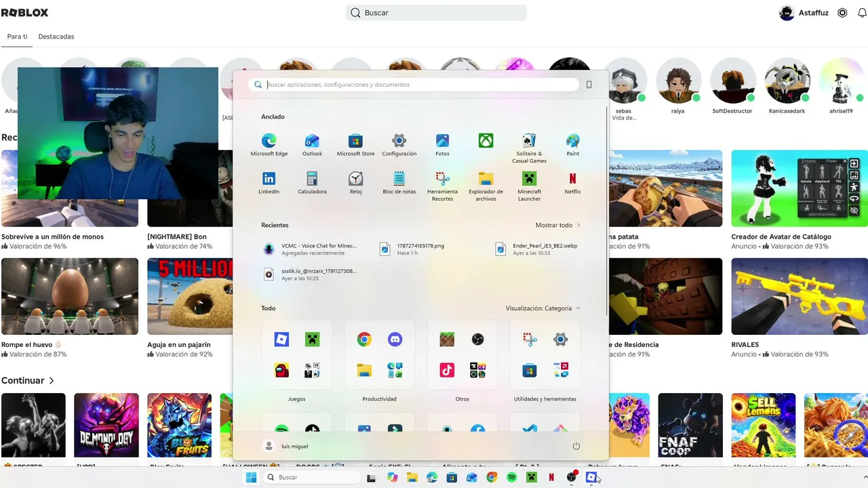Open recent file Ender_Pearl_JE3_BE2.webp
This screenshot has width=868, height=488.
pos(536,249)
